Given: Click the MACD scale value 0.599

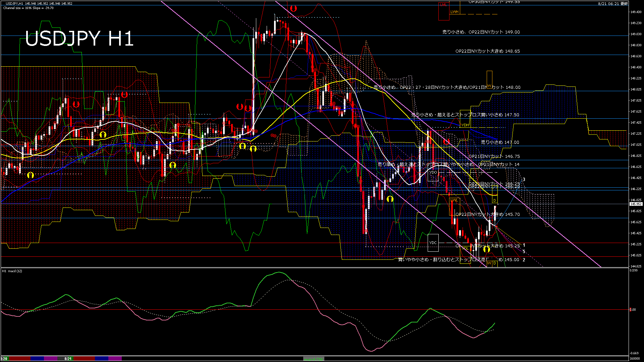Looking at the screenshot, I should (634, 270).
